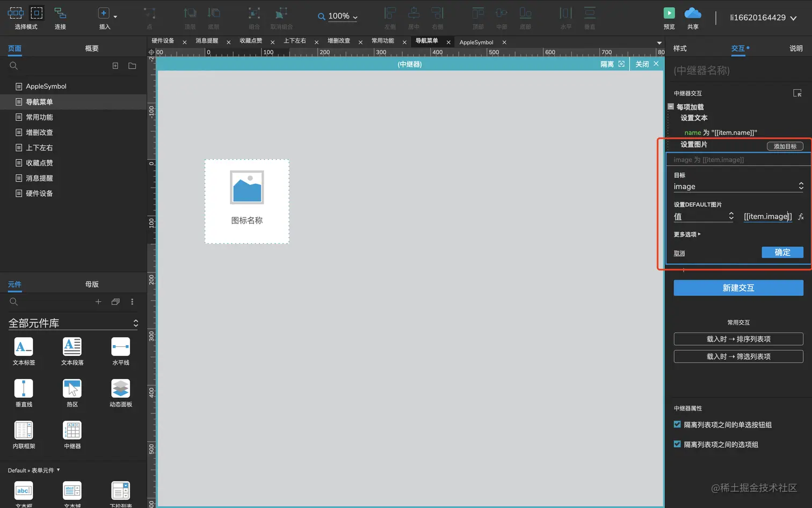
Task: Open the 硬件设备 canvas tab
Action: point(163,41)
